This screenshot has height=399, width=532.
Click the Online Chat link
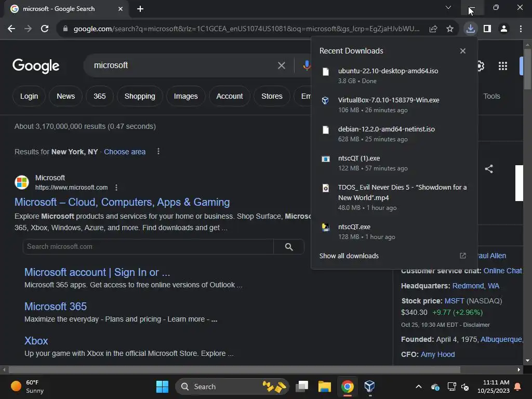click(502, 271)
